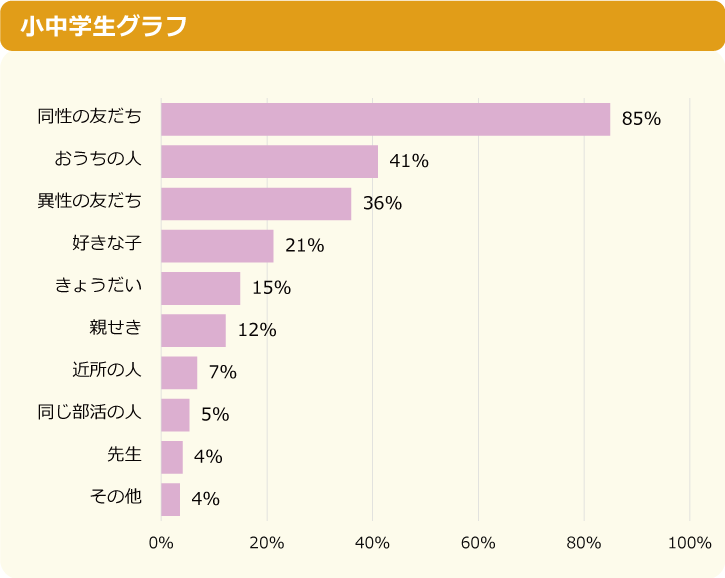Click the おうちの人 41% bar
Image resolution: width=725 pixels, height=578 pixels.
coord(270,161)
